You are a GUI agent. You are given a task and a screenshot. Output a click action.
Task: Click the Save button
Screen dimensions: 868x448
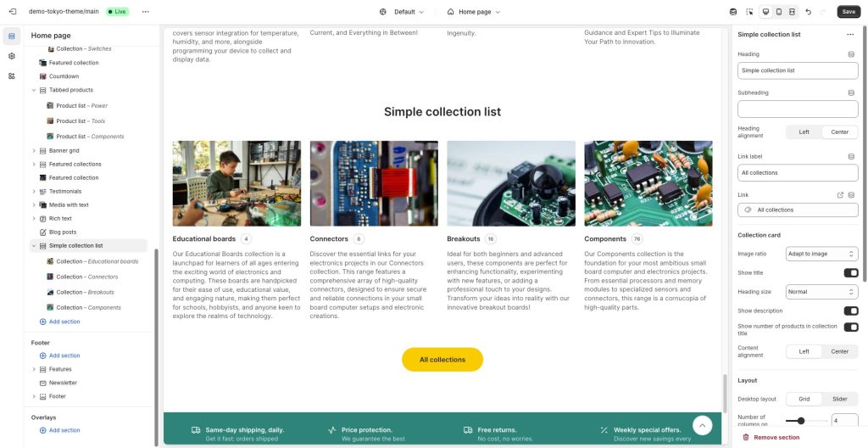[849, 12]
